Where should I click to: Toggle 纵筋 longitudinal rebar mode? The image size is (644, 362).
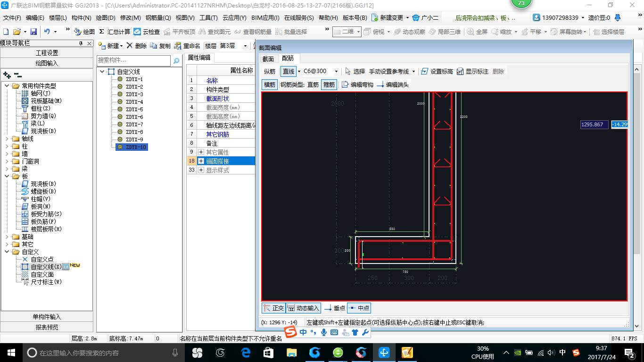point(270,71)
